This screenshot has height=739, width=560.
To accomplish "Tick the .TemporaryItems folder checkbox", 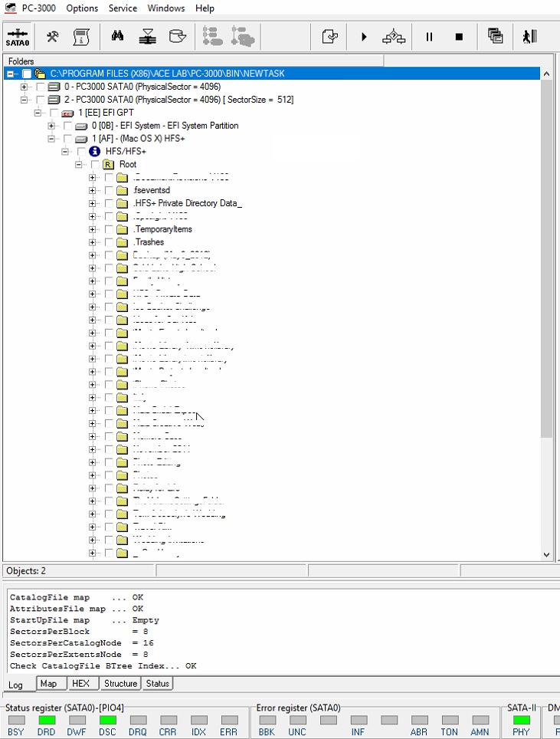I will pyautogui.click(x=109, y=229).
